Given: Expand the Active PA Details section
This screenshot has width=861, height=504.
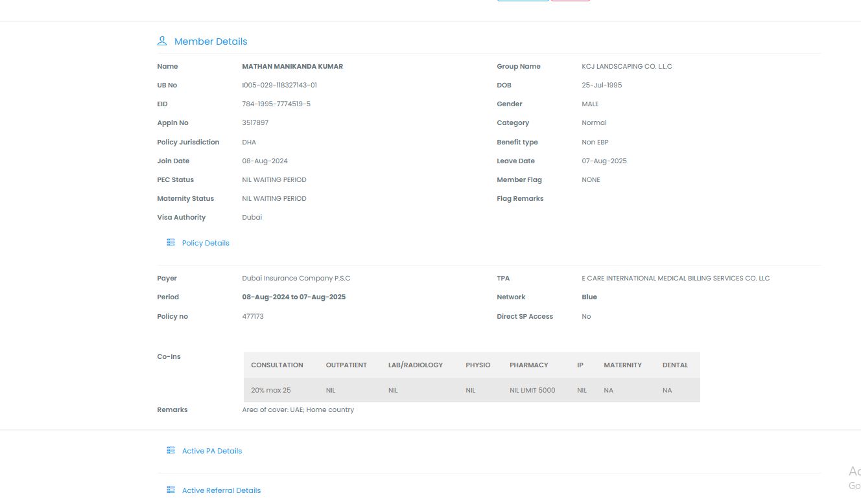Looking at the screenshot, I should [x=211, y=451].
